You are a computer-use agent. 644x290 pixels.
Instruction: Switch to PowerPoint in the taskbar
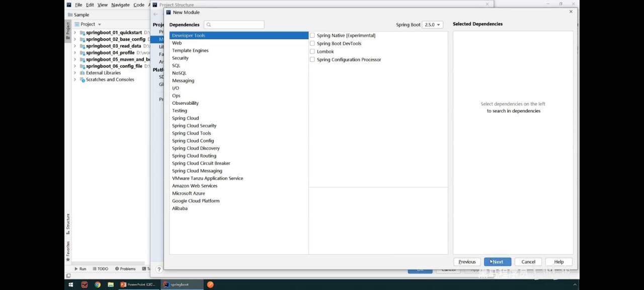coord(138,284)
